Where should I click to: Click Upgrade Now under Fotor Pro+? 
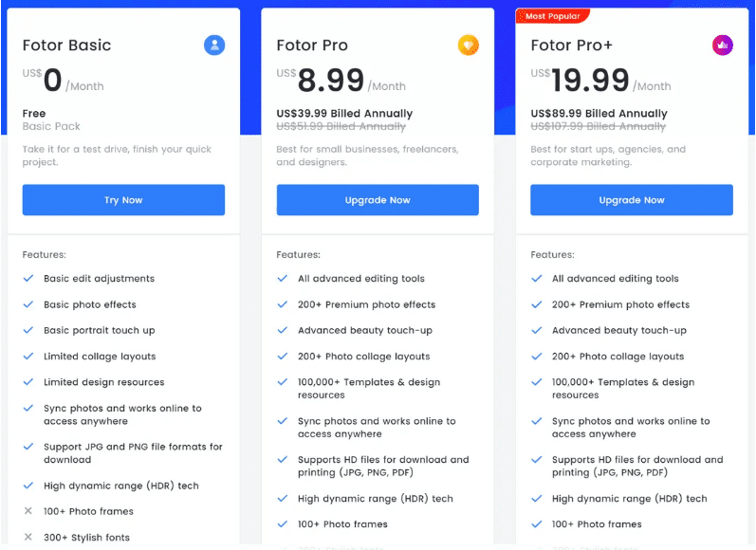click(632, 199)
